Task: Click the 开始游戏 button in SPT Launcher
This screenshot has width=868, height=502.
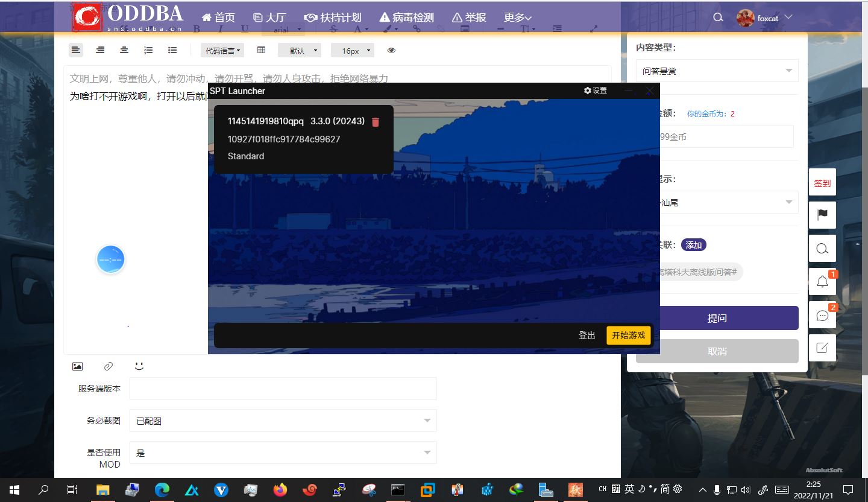Action: 628,335
